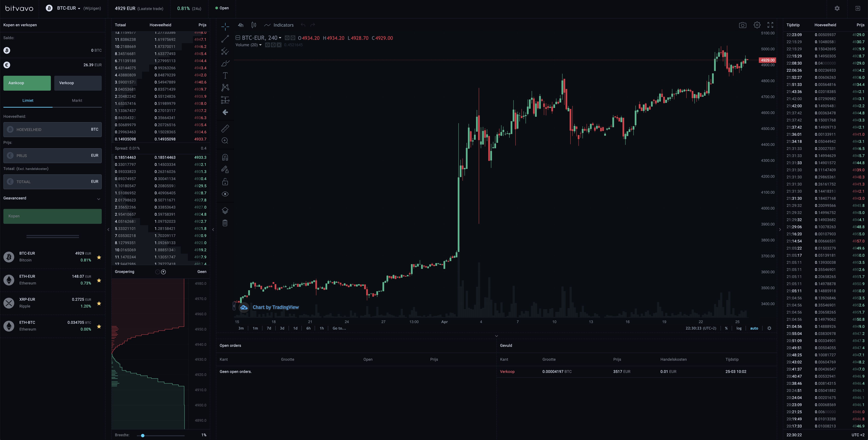Screen dimensions: 868x440
Task: Toggle hide all drawings eye icon
Action: coord(225,194)
